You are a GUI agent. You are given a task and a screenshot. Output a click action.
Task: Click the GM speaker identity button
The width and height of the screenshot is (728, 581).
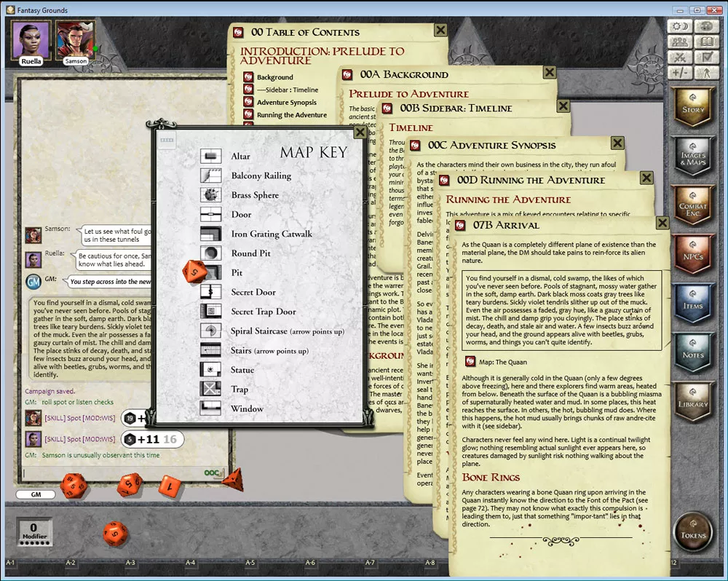pos(36,494)
